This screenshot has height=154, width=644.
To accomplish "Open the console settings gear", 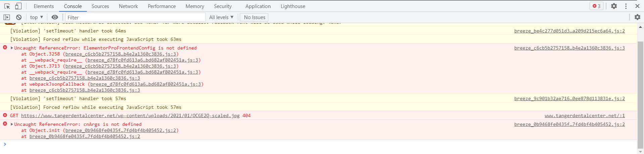I will point(637,17).
